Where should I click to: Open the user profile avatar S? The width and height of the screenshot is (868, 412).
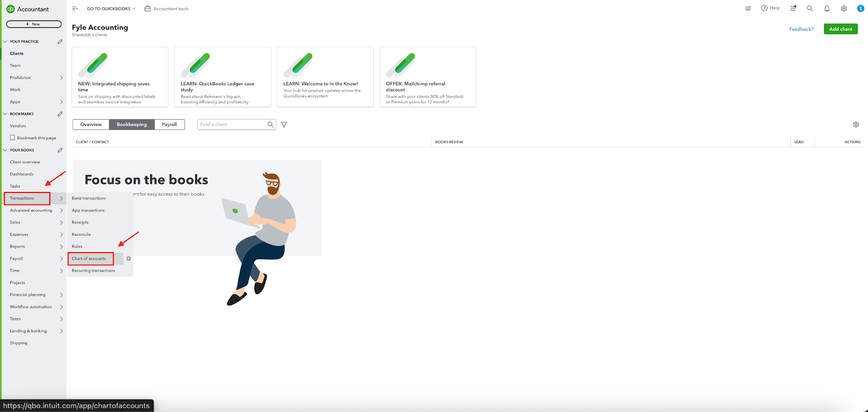(860, 9)
